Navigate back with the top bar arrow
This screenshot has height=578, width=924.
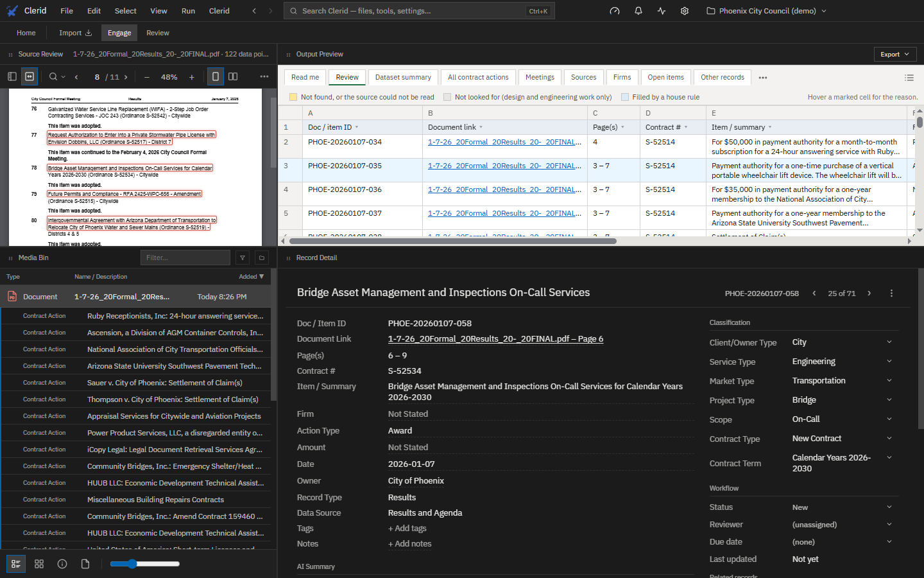point(254,11)
